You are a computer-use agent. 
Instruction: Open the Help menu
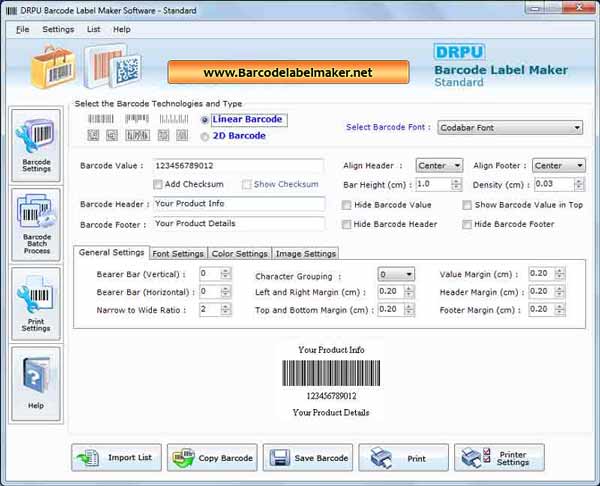(122, 29)
